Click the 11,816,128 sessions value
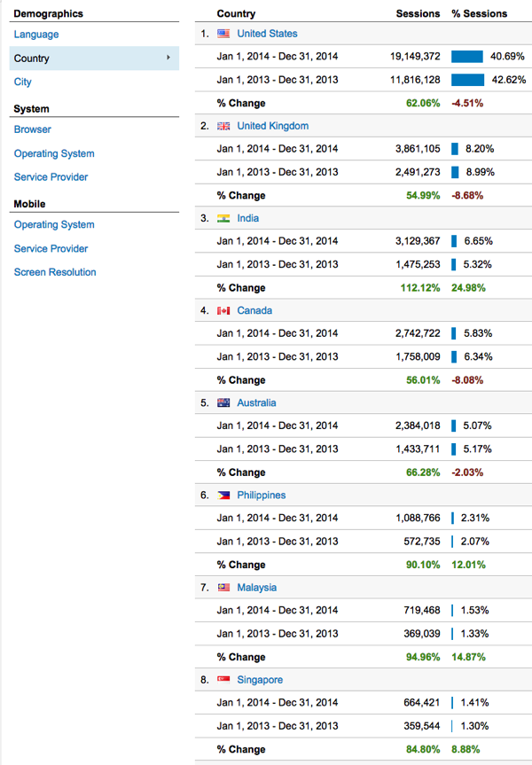Screen dimensions: 532x765 tap(415, 80)
